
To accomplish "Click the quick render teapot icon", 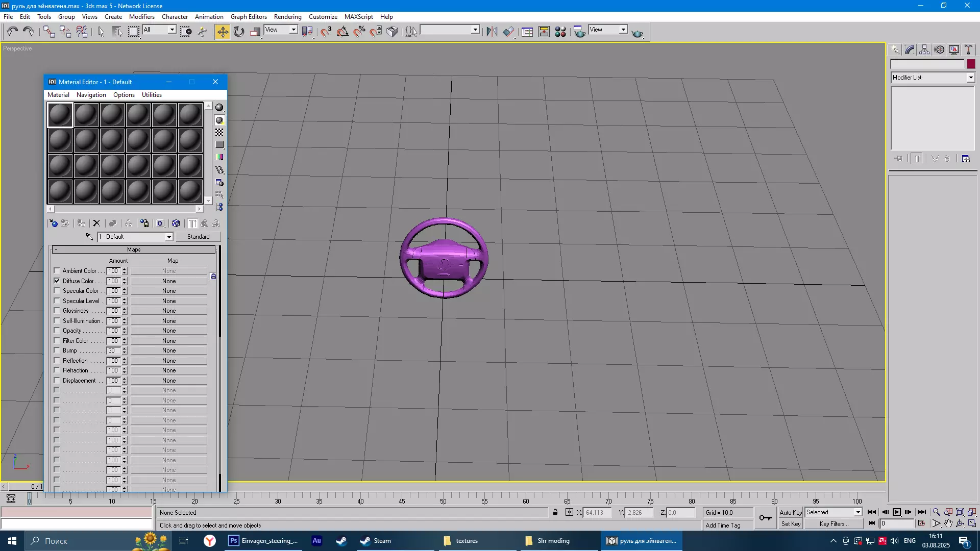I will tap(638, 33).
